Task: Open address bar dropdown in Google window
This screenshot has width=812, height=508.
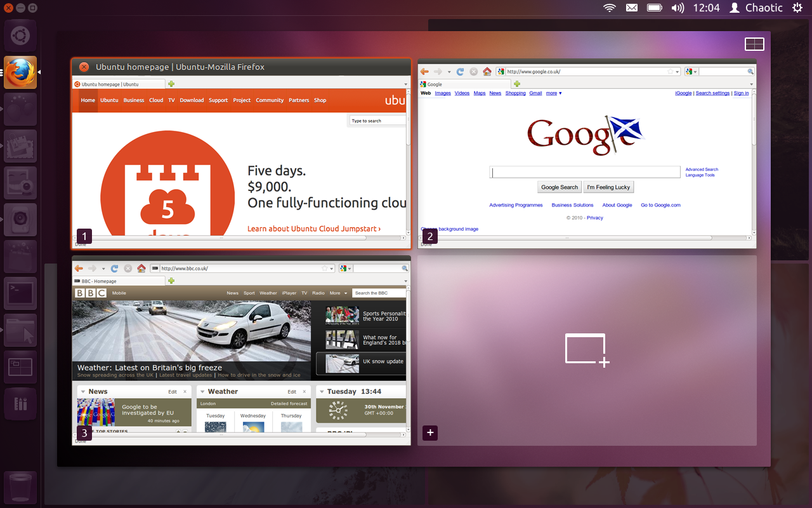Action: click(x=678, y=72)
